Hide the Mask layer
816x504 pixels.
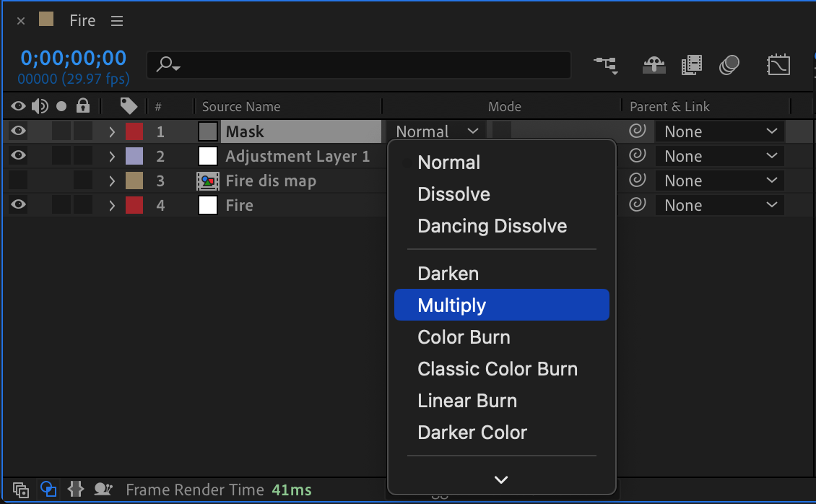point(18,131)
